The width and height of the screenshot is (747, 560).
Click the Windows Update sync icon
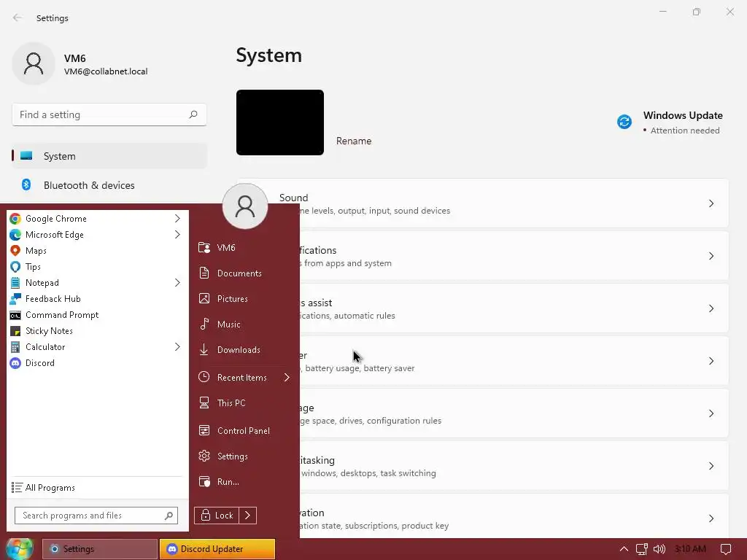(x=624, y=122)
